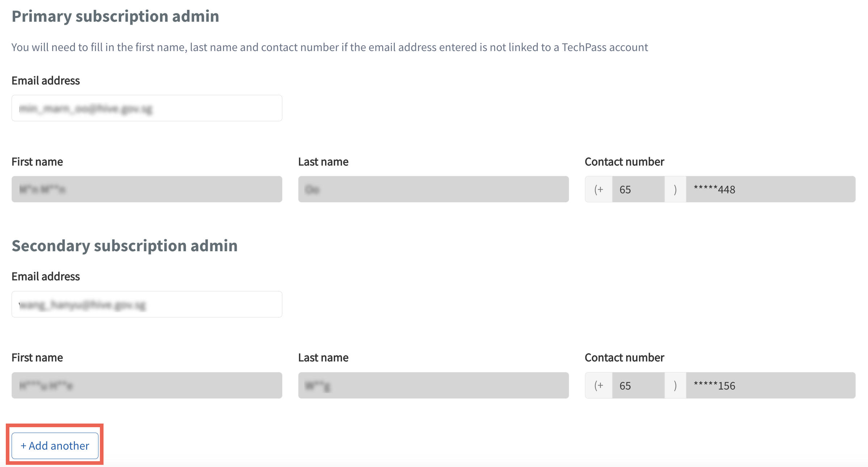Screen dimensions: 868x467
Task: Click the secondary admin Email address label
Action: point(46,277)
